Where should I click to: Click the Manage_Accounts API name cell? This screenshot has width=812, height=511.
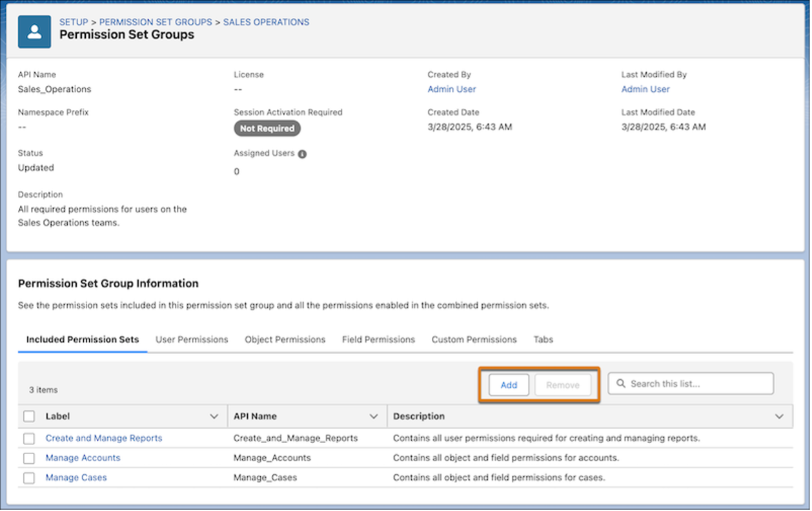click(x=272, y=458)
